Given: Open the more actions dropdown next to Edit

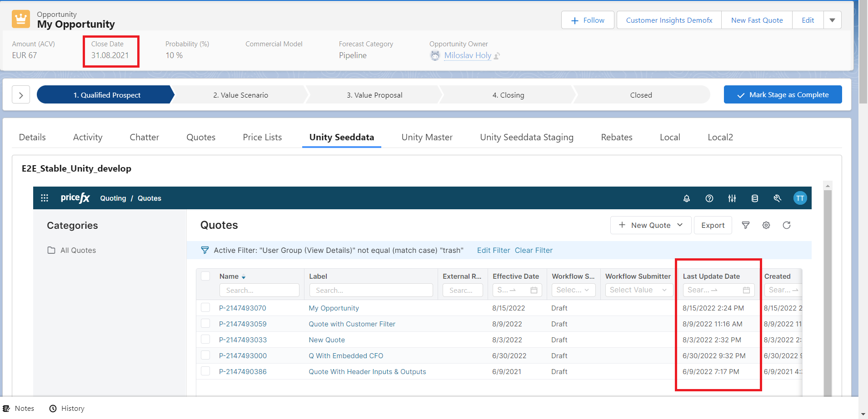Looking at the screenshot, I should [832, 20].
